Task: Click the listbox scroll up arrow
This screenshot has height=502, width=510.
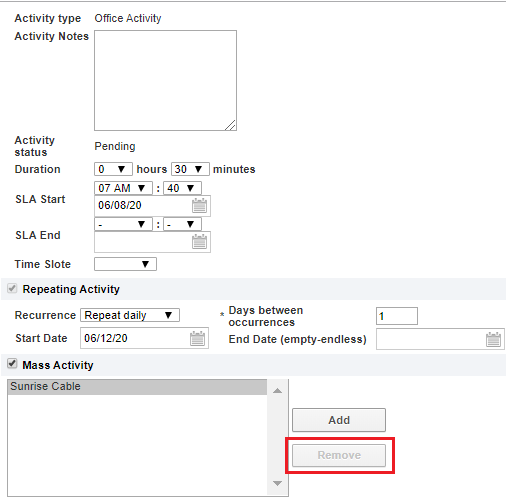Action: [277, 391]
